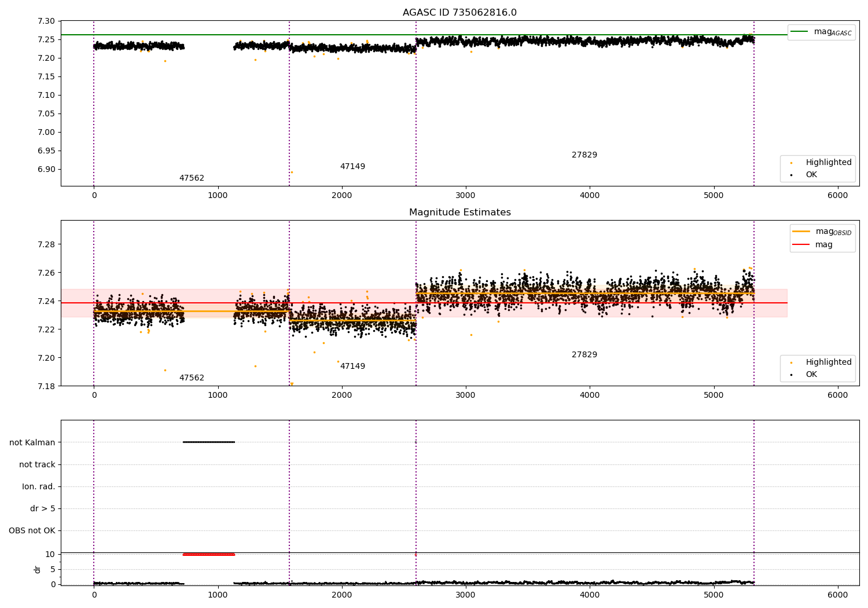868x608 pixels.
Task: Click the 'not Kalman' axis label
Action: [x=32, y=442]
